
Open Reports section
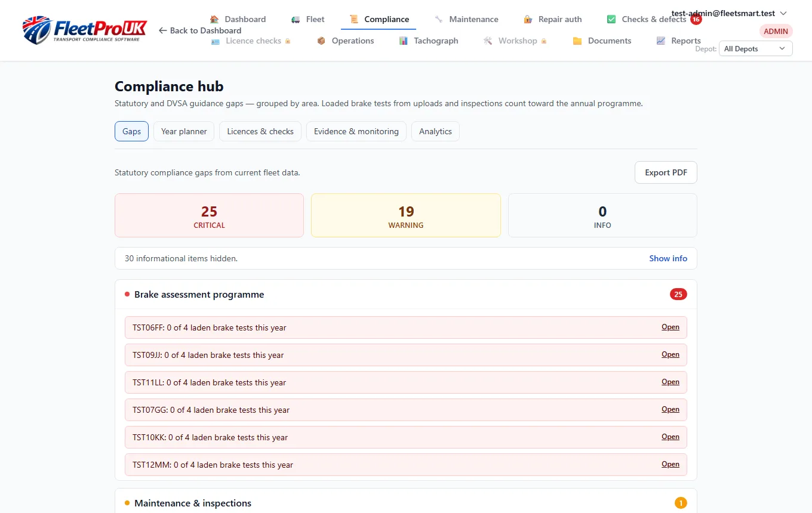pyautogui.click(x=678, y=41)
